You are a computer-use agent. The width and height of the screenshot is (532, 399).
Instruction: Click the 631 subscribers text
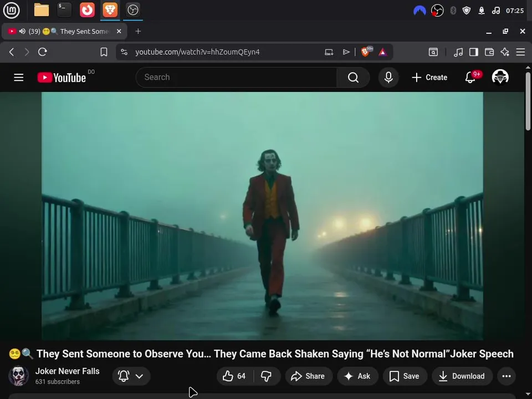58,382
